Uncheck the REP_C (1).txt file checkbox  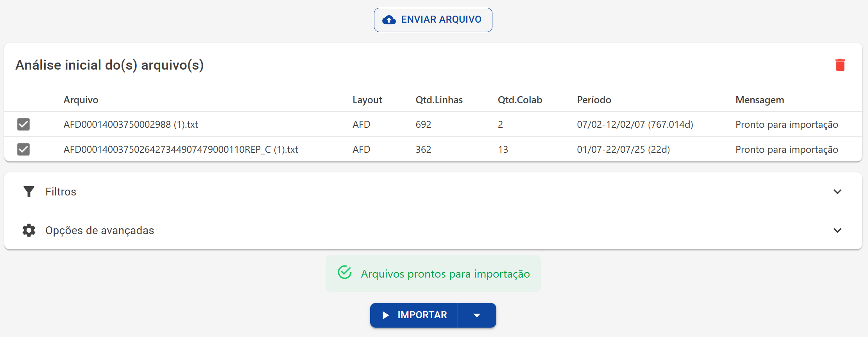pos(23,149)
